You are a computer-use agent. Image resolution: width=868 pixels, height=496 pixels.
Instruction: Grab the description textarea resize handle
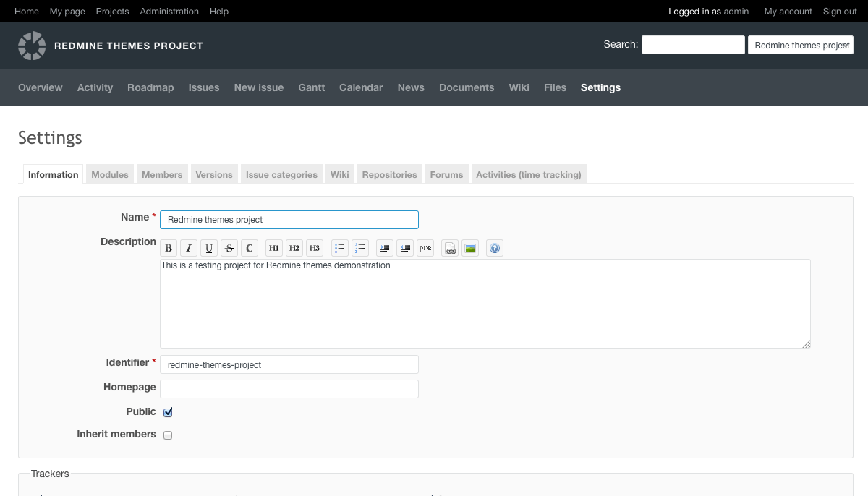[x=807, y=344]
